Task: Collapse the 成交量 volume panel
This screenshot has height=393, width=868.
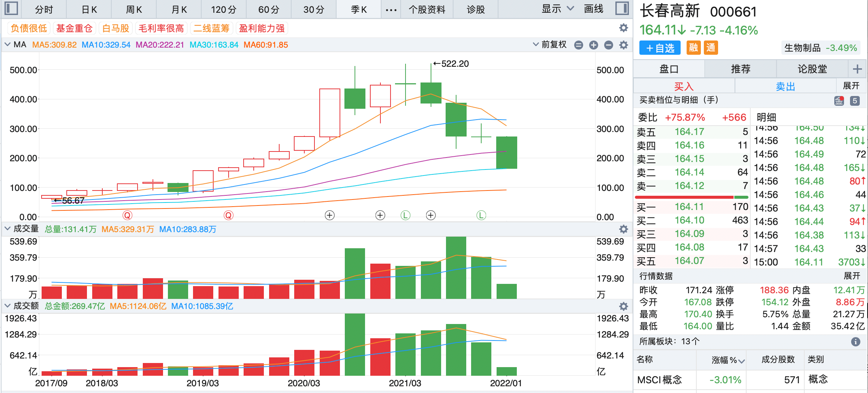Action: coord(7,229)
